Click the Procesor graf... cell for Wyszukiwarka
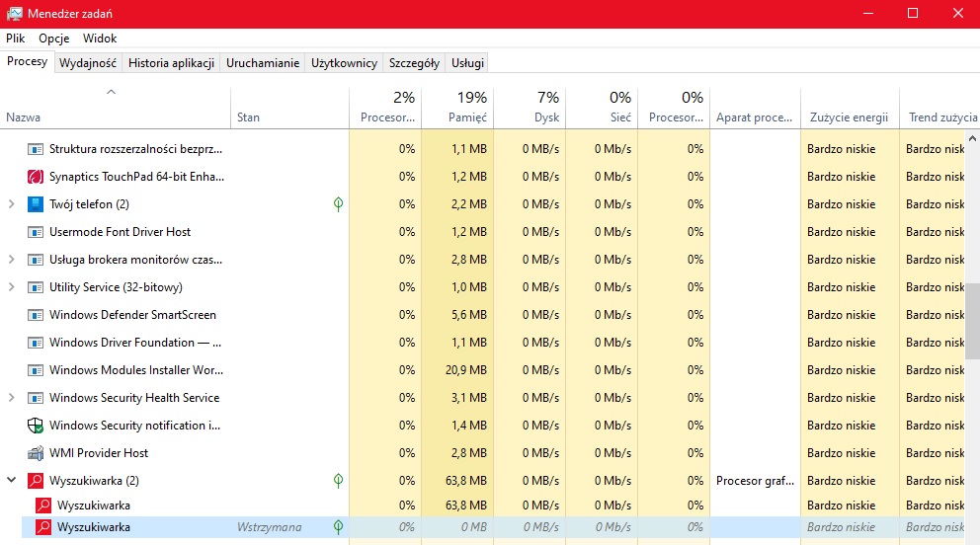Image resolution: width=980 pixels, height=545 pixels. (x=755, y=481)
